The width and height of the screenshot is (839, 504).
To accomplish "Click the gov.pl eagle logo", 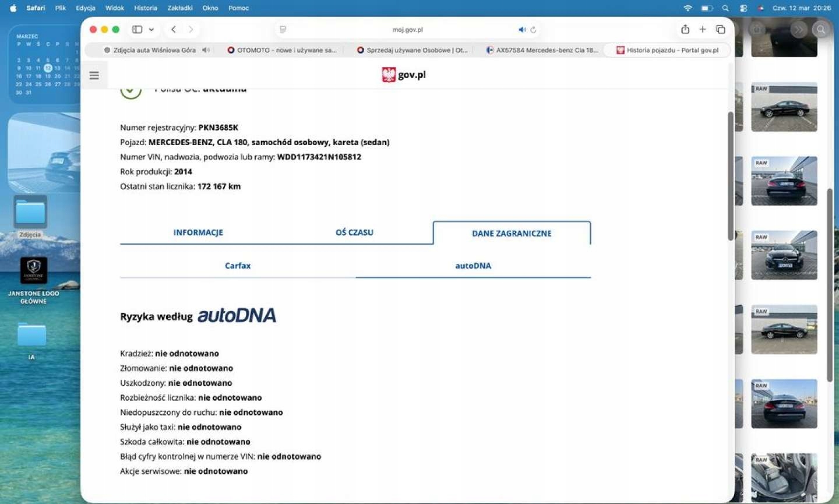I will (x=389, y=75).
